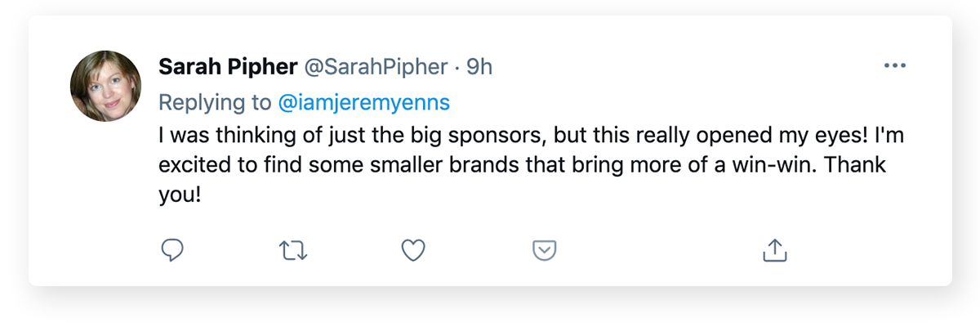
Task: Open the tweet via the 9h timestamp
Action: coord(479,66)
